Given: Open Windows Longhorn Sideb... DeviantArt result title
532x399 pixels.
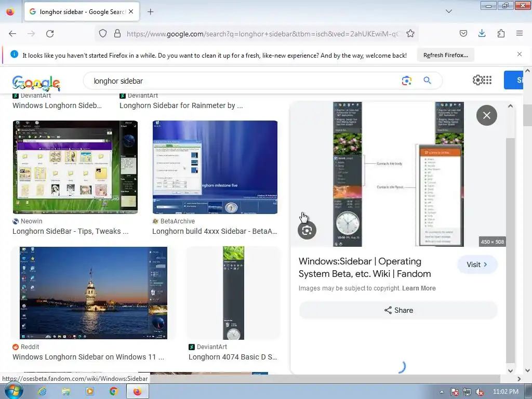Looking at the screenshot, I should coord(57,105).
